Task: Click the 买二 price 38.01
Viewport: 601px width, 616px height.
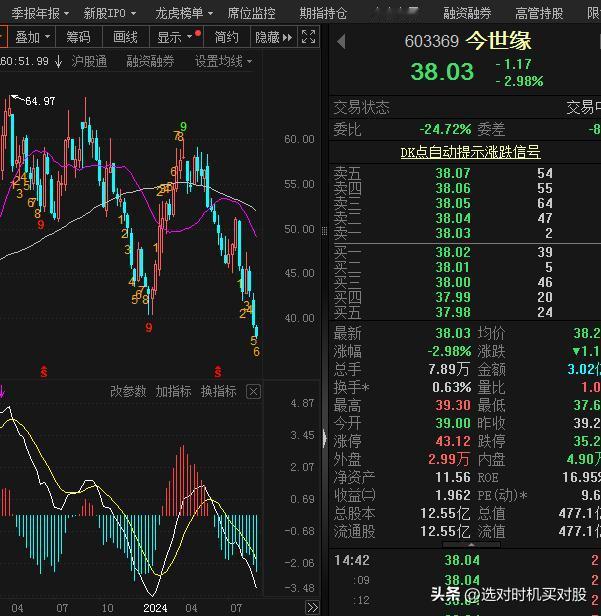Action: 453,267
